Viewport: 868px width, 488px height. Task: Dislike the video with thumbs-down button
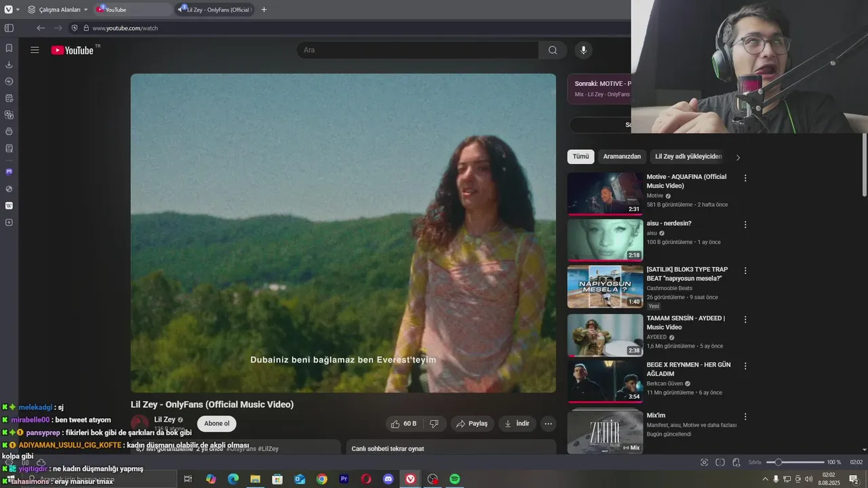[434, 424]
